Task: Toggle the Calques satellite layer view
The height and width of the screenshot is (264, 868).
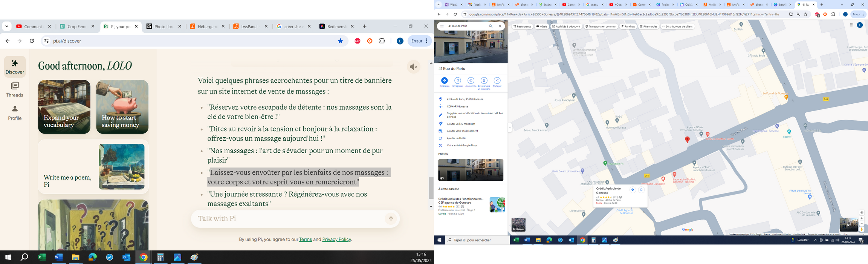Action: 518,225
